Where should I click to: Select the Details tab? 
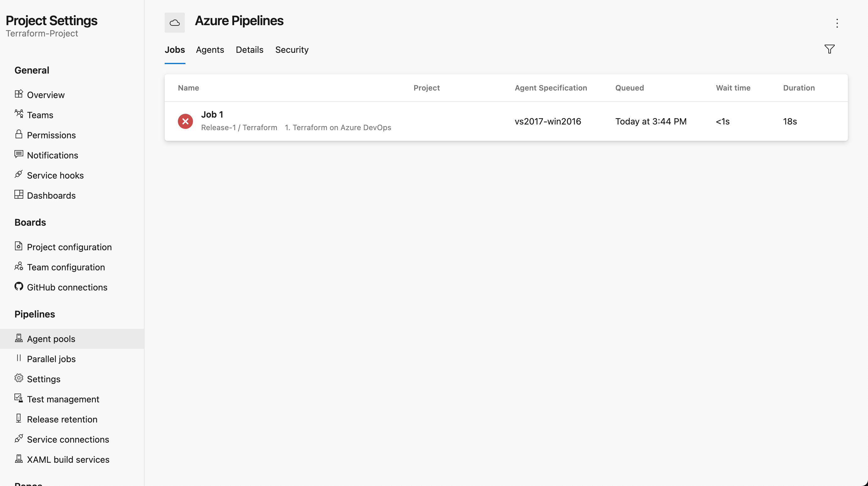pyautogui.click(x=249, y=50)
